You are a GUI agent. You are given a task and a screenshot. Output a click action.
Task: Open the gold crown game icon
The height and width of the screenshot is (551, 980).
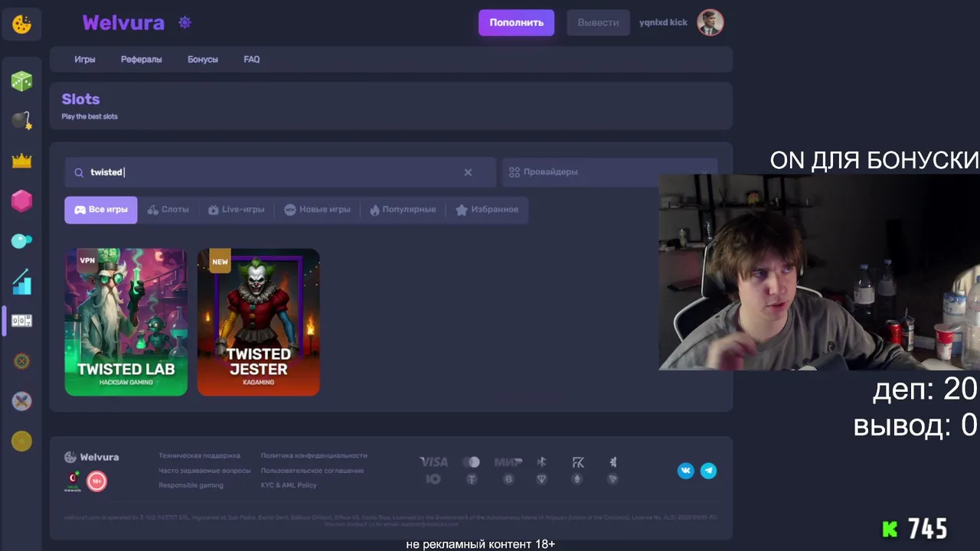[x=21, y=161]
